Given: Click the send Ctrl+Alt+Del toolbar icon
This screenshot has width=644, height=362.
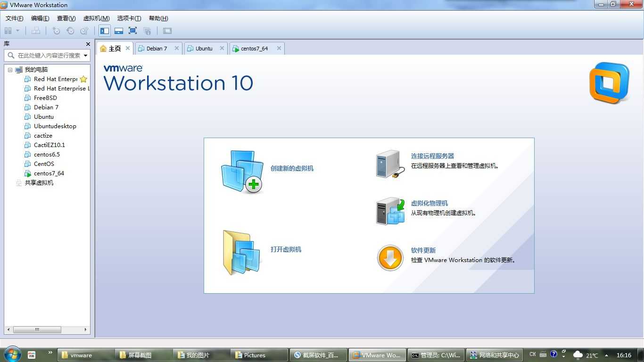Looking at the screenshot, I should (35, 31).
